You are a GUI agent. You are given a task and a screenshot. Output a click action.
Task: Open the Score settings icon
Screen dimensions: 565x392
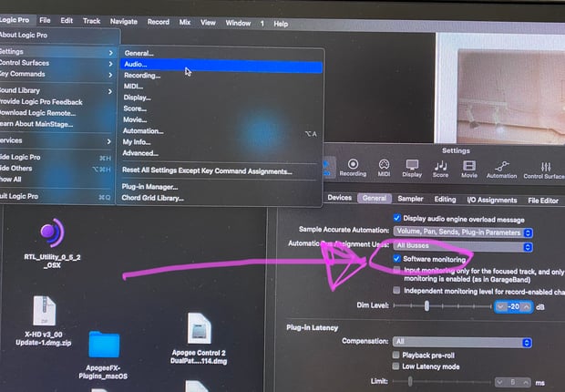(x=440, y=169)
